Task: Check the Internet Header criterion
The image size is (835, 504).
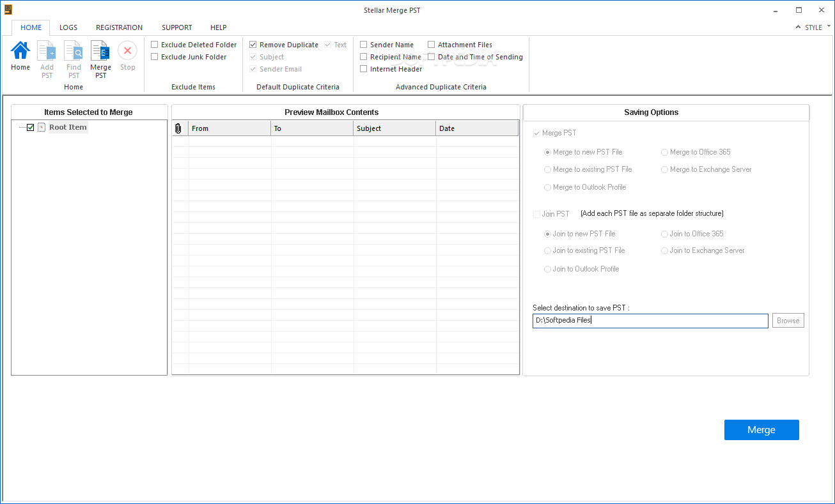Action: 364,69
